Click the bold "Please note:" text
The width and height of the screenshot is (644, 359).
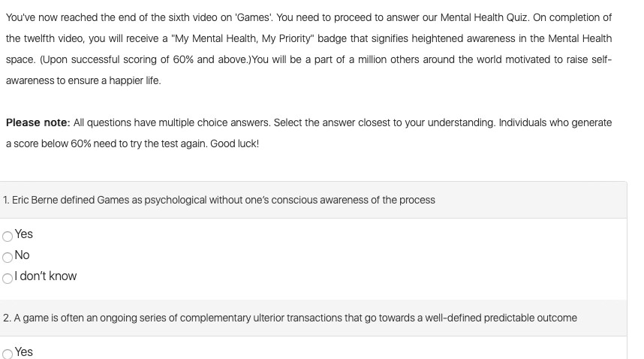[x=38, y=123]
